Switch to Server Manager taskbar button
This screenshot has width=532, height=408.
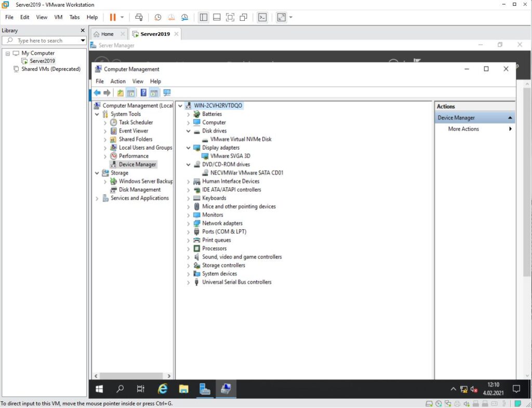[x=205, y=389]
